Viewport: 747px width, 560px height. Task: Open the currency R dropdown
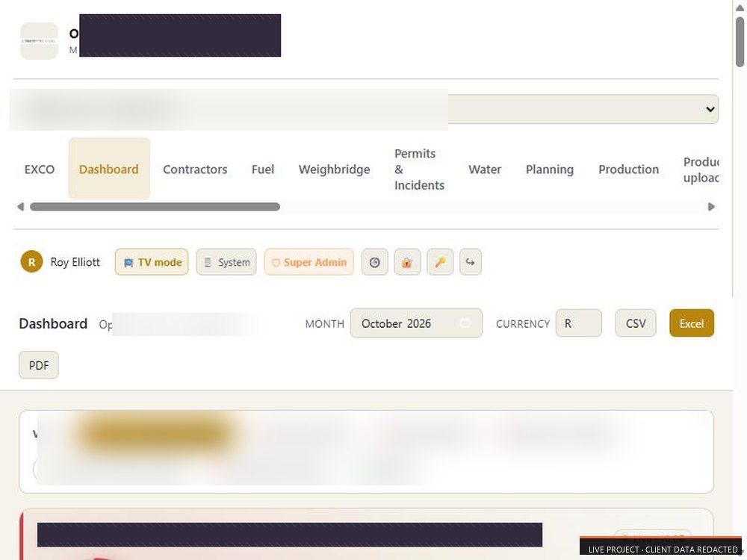click(578, 323)
